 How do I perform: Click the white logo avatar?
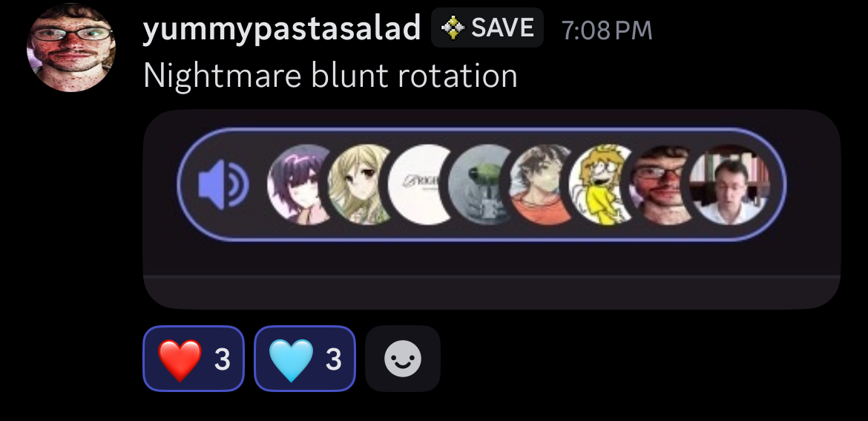(420, 184)
